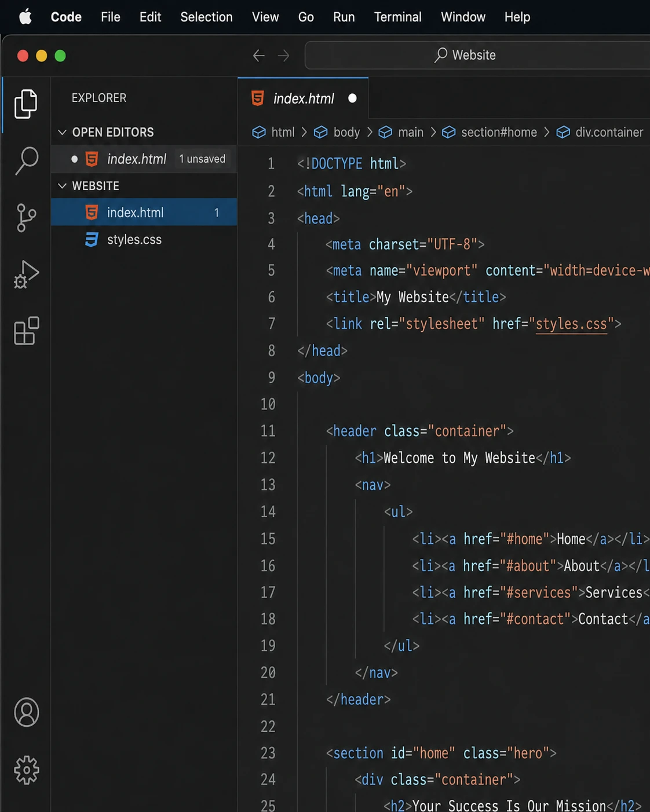Collapse the OPEN EDITORS section

(x=63, y=132)
